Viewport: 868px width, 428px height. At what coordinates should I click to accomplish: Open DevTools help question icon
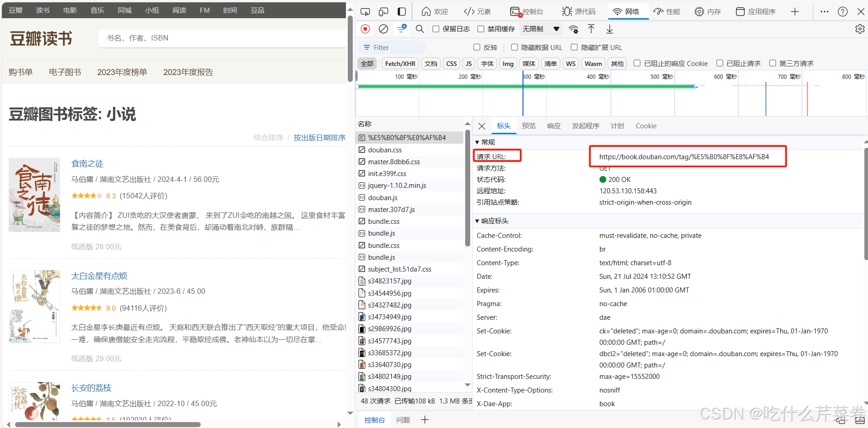click(x=843, y=11)
